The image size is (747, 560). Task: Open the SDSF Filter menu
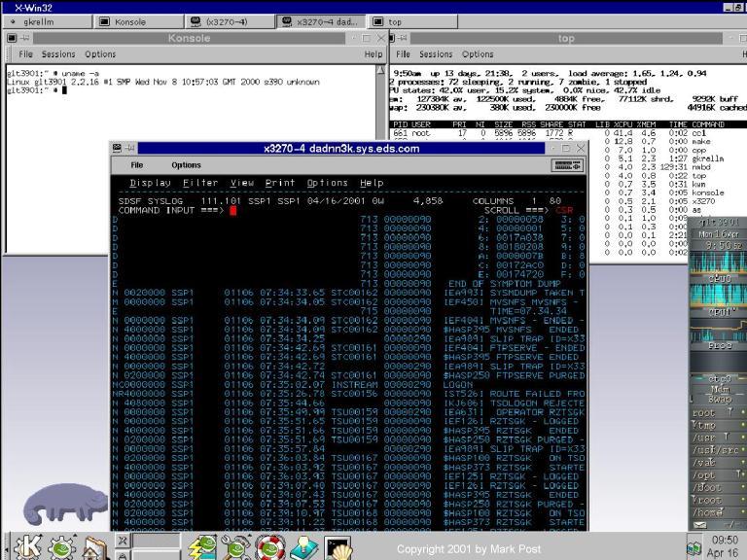coord(200,183)
